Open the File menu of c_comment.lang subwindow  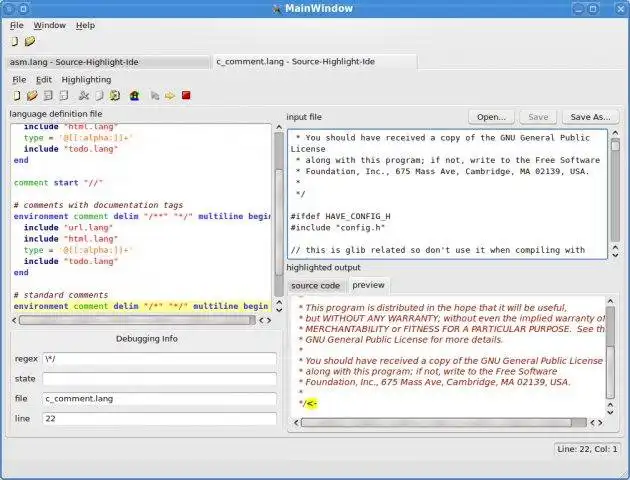(19, 80)
